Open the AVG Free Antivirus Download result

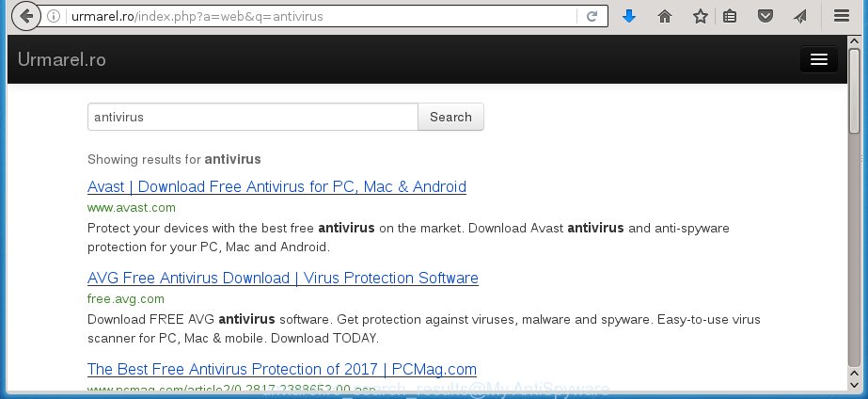click(x=283, y=278)
